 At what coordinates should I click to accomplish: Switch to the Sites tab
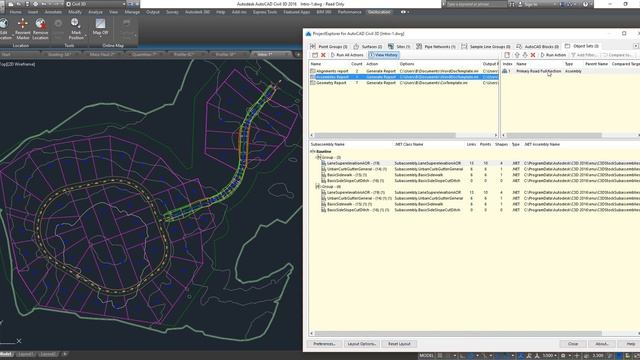tap(399, 47)
